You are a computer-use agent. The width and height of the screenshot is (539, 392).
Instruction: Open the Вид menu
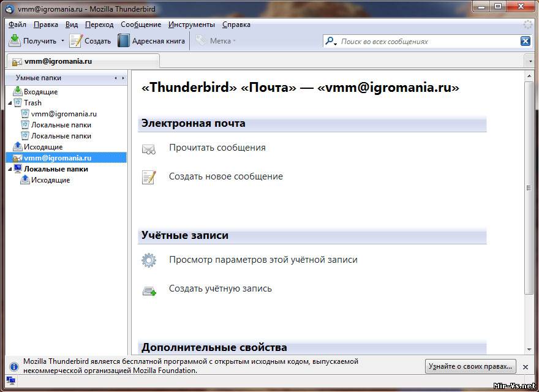click(x=72, y=24)
